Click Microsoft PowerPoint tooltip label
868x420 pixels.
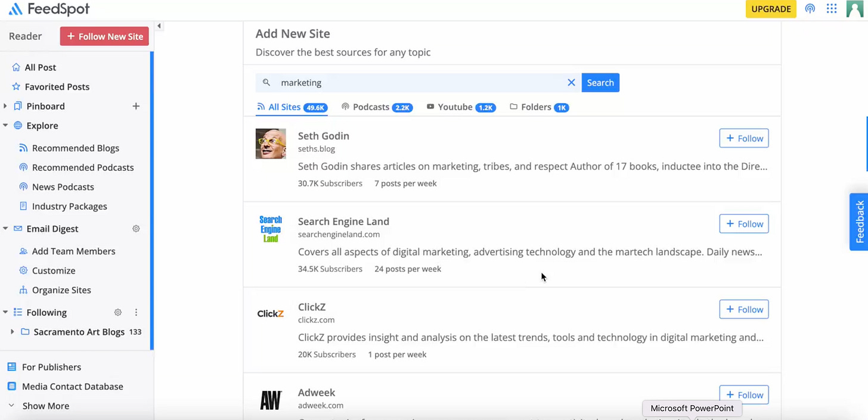click(x=692, y=409)
